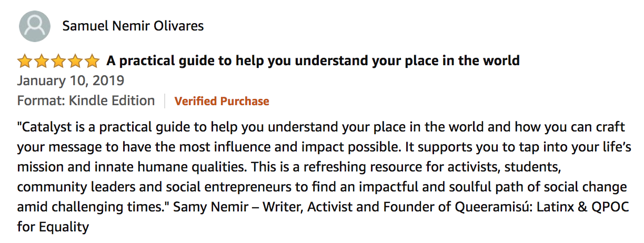Viewport: 644px width, 243px height.
Task: Select the 'Format: Kindle Edition' text
Action: [86, 101]
